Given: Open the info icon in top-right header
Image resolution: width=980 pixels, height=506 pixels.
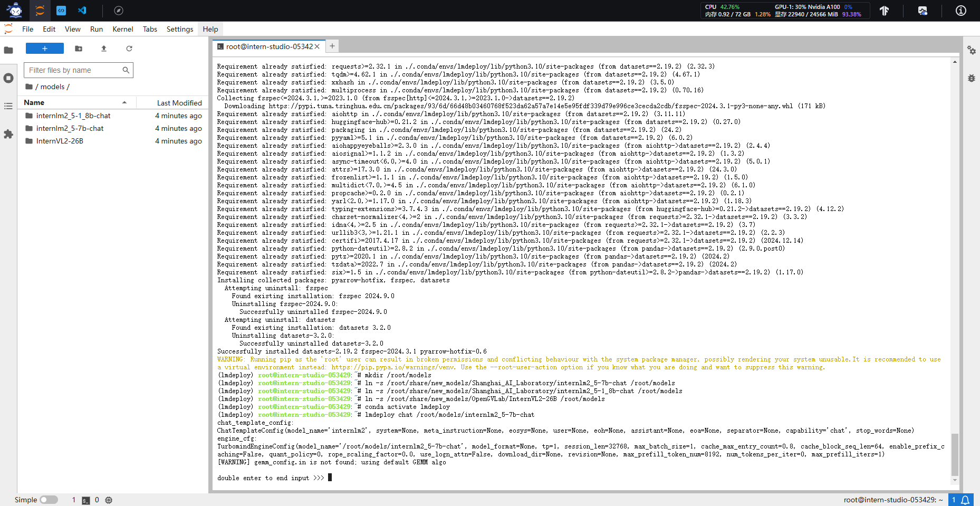Looking at the screenshot, I should [961, 11].
